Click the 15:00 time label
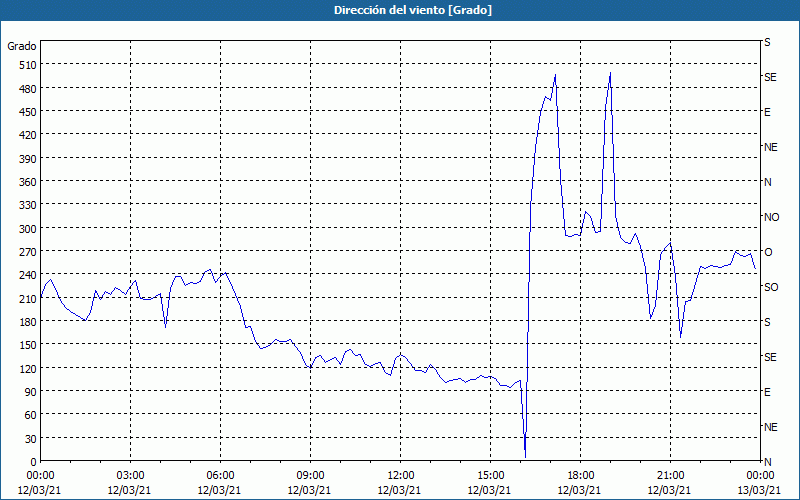This screenshot has height=500, width=800. pos(490,476)
